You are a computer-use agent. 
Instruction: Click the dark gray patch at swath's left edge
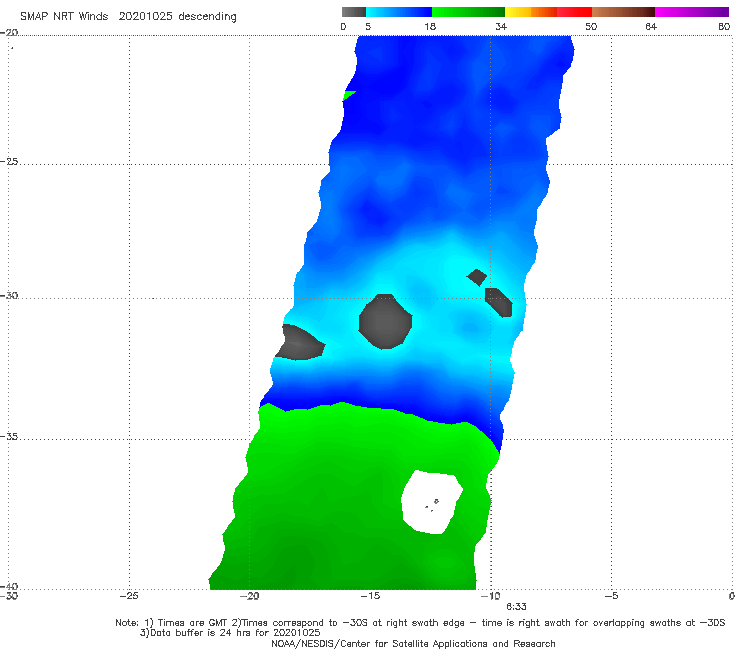[x=299, y=343]
